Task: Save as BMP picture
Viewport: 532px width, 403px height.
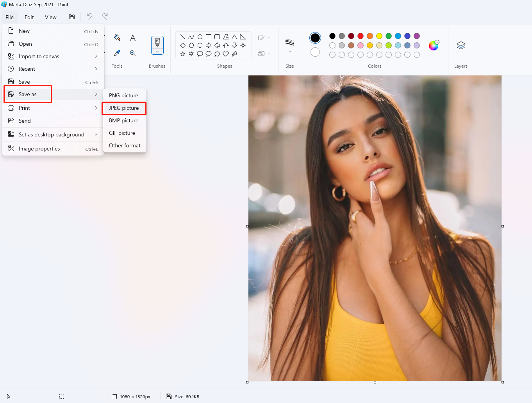Action: [125, 120]
